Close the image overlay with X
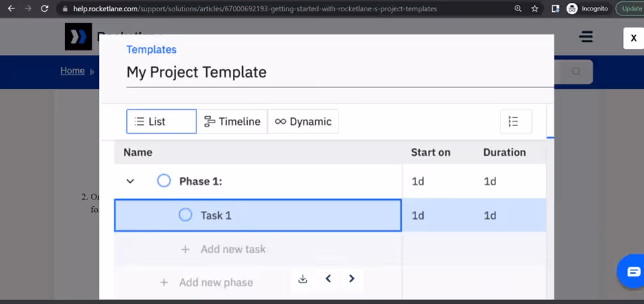Viewport: 644px width, 304px height. (x=633, y=38)
